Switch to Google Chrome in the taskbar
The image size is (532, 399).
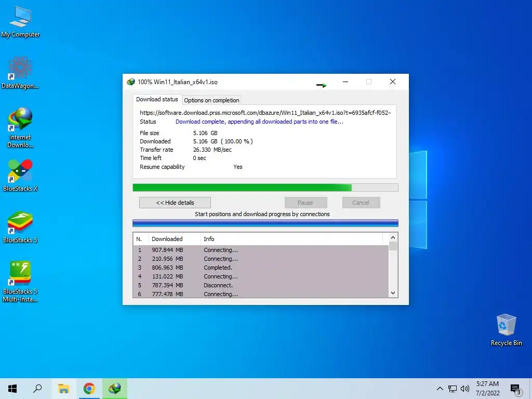point(89,389)
